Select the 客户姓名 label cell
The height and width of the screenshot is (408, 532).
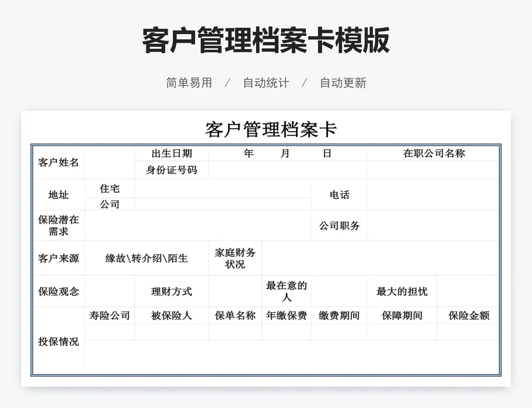click(59, 162)
